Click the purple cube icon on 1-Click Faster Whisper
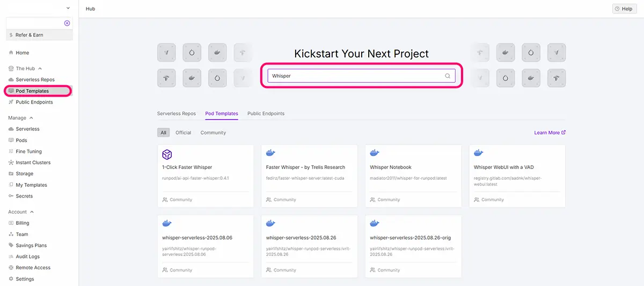This screenshot has width=644, height=286. pos(167,155)
